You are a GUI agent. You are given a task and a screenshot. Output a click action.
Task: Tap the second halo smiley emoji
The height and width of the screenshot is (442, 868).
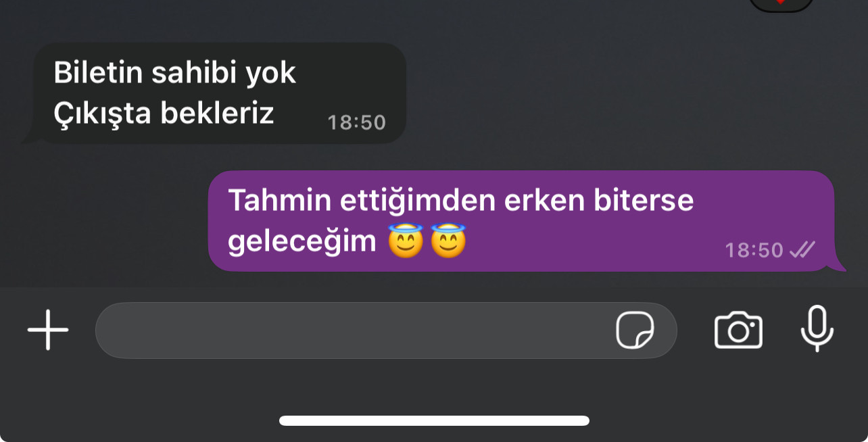point(448,241)
